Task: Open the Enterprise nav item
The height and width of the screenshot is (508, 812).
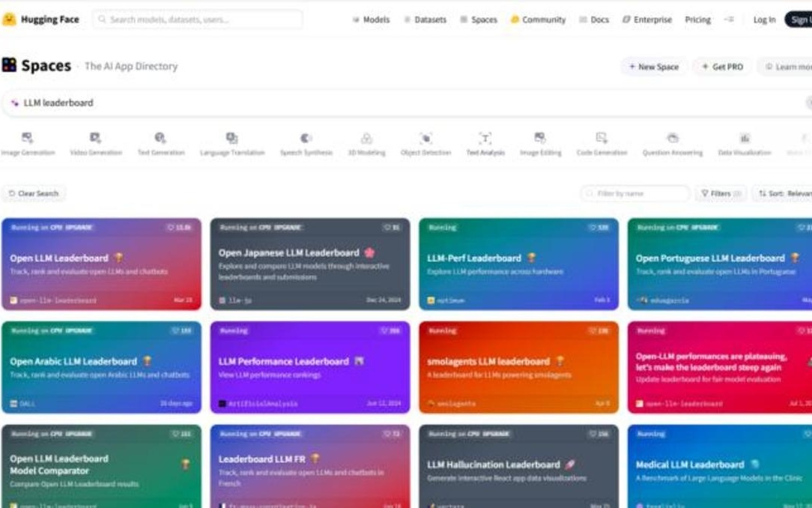Action: 646,19
